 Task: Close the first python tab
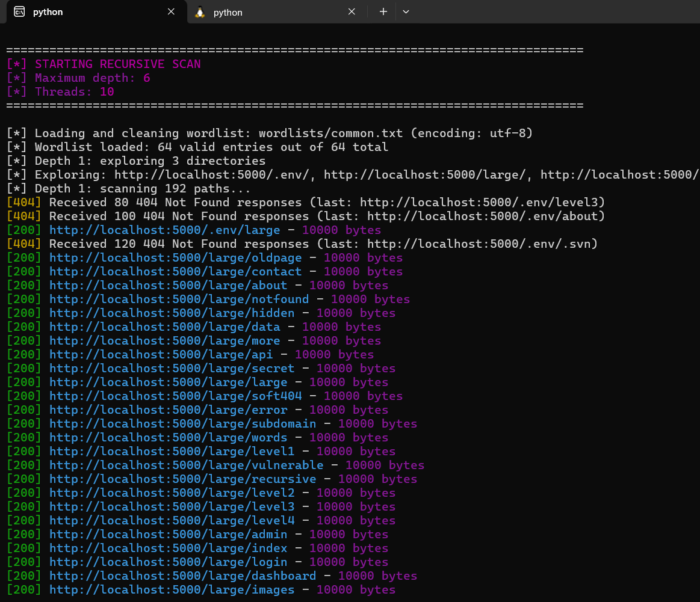[171, 11]
